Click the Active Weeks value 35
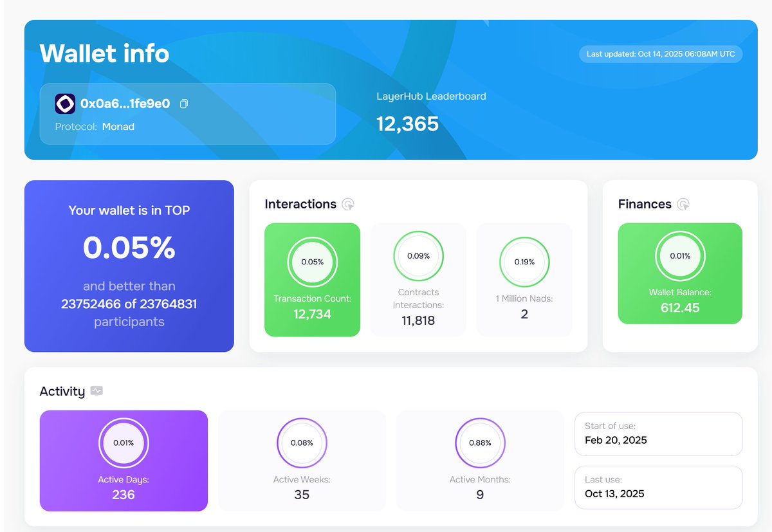Viewport: 772px width, 532px height. tap(302, 495)
